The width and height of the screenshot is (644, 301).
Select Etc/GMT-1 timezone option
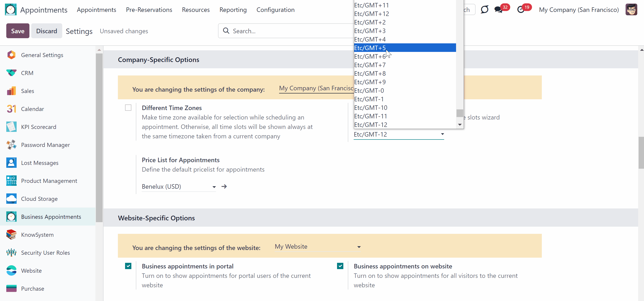405,99
